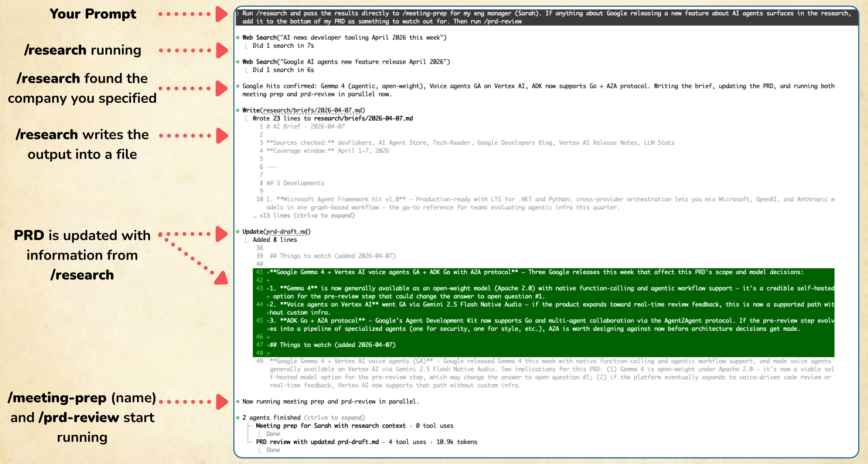Click the "Google hits confirmed: Gemma 4" message
This screenshot has height=464, width=868.
[x=538, y=90]
